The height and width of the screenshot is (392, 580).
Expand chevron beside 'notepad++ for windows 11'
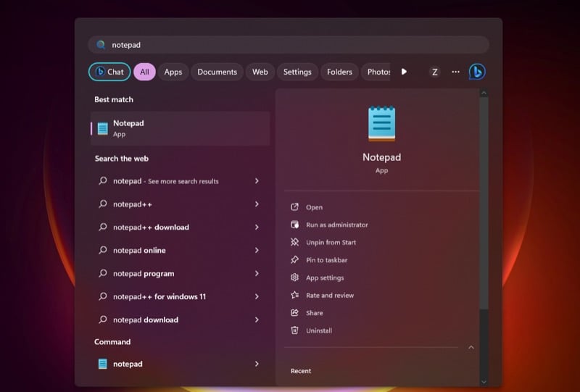[x=257, y=296]
